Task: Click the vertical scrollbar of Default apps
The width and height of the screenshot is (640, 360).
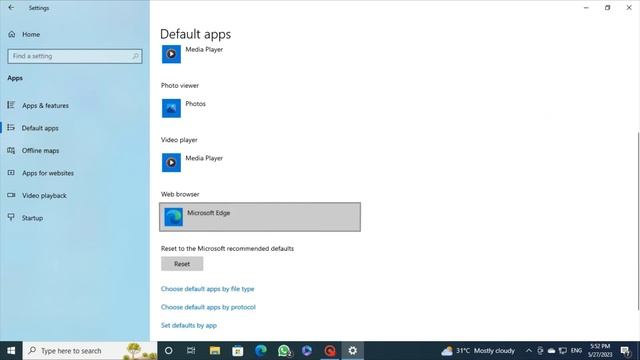Action: (638, 220)
